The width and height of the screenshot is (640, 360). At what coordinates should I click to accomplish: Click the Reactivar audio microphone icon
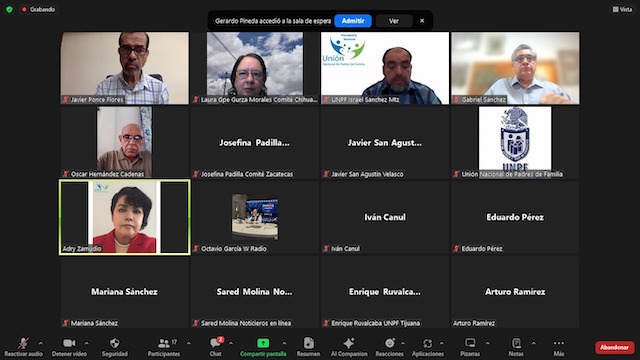tap(23, 343)
